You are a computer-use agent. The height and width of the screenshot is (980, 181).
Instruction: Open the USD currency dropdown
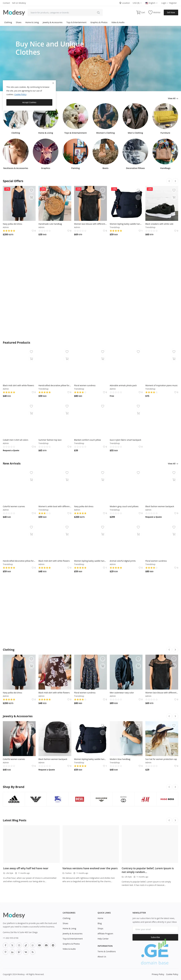pos(137,3)
